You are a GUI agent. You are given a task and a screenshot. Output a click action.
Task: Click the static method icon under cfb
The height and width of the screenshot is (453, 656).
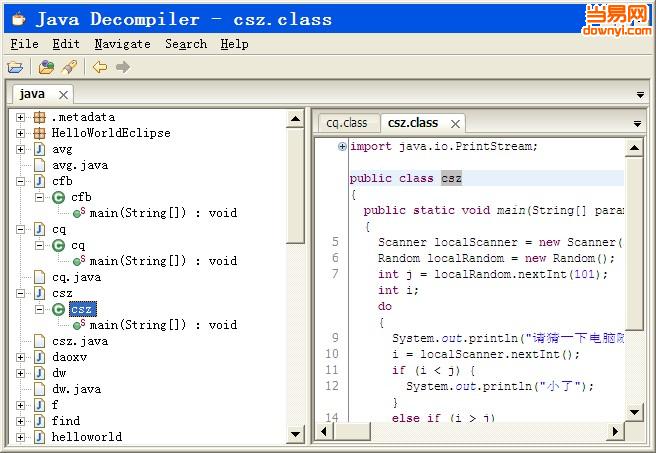(79, 213)
